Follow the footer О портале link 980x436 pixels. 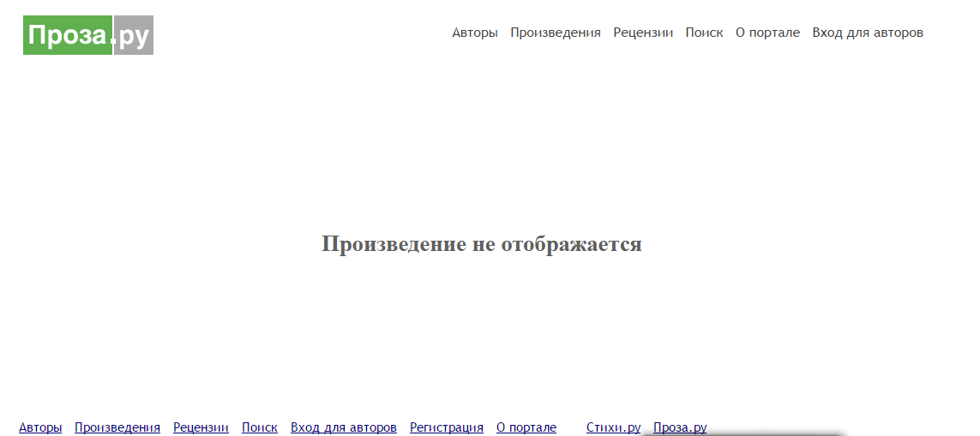(x=526, y=427)
